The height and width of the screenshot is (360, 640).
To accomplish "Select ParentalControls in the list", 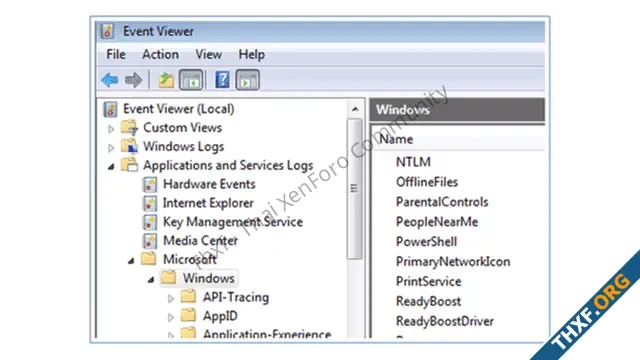I will click(442, 202).
